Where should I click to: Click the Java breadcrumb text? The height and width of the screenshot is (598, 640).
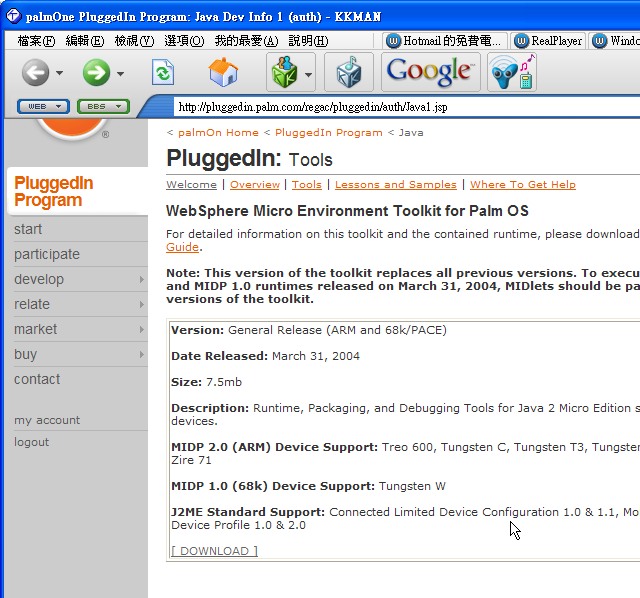[x=411, y=133]
